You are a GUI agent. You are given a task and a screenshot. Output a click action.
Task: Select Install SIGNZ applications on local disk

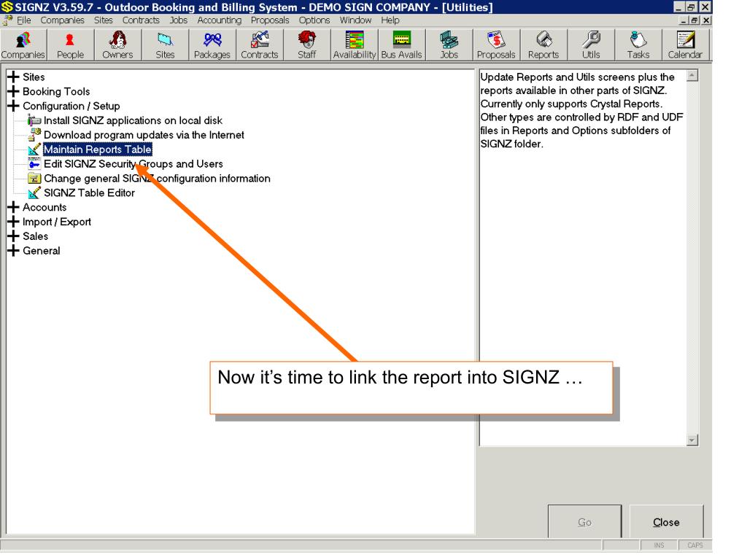click(133, 120)
